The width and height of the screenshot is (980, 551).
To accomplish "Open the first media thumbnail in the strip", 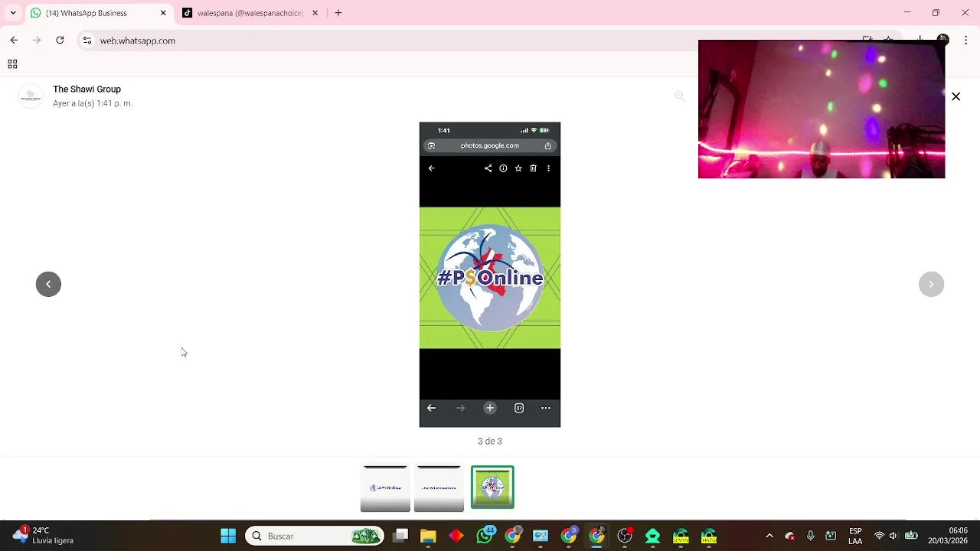I will 385,487.
